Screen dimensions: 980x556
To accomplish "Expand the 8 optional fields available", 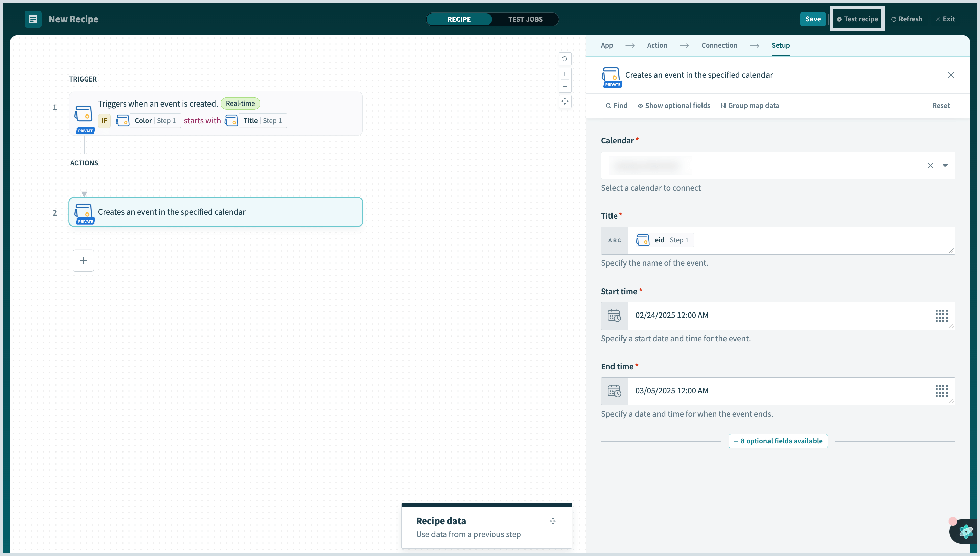I will click(x=778, y=441).
